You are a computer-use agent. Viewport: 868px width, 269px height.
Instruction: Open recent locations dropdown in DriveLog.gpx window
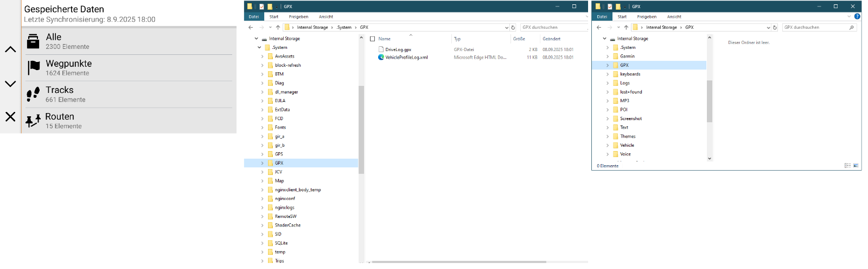(270, 27)
